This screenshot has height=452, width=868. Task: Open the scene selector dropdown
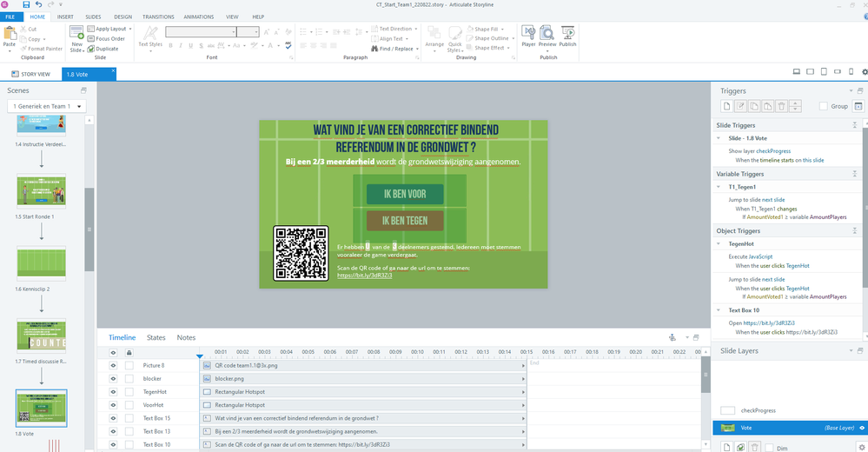(x=47, y=106)
